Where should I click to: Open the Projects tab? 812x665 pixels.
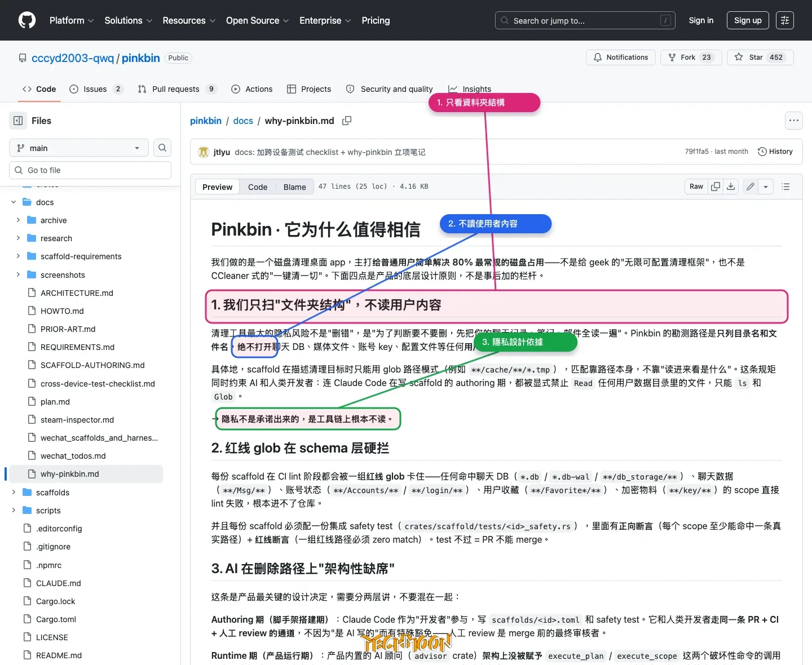(x=309, y=89)
